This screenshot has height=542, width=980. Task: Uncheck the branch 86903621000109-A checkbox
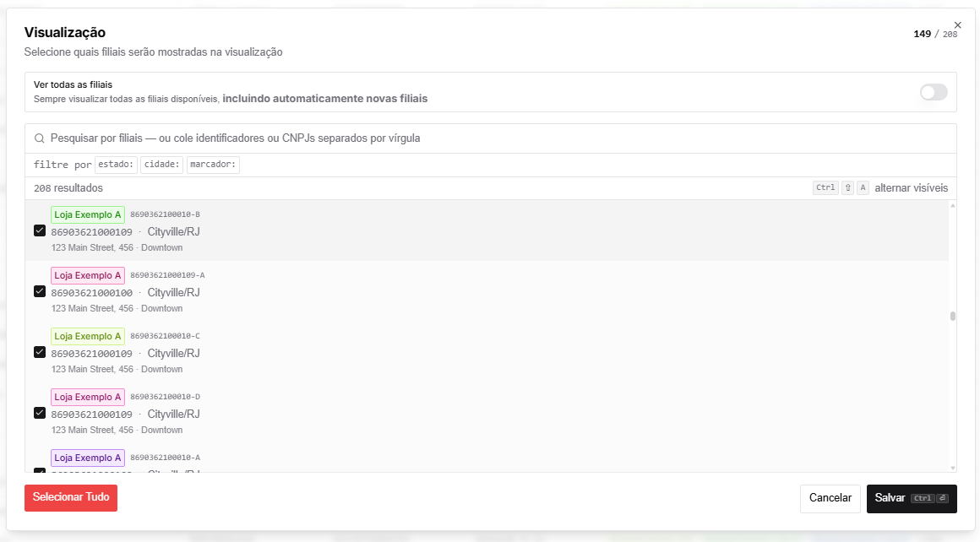(40, 291)
